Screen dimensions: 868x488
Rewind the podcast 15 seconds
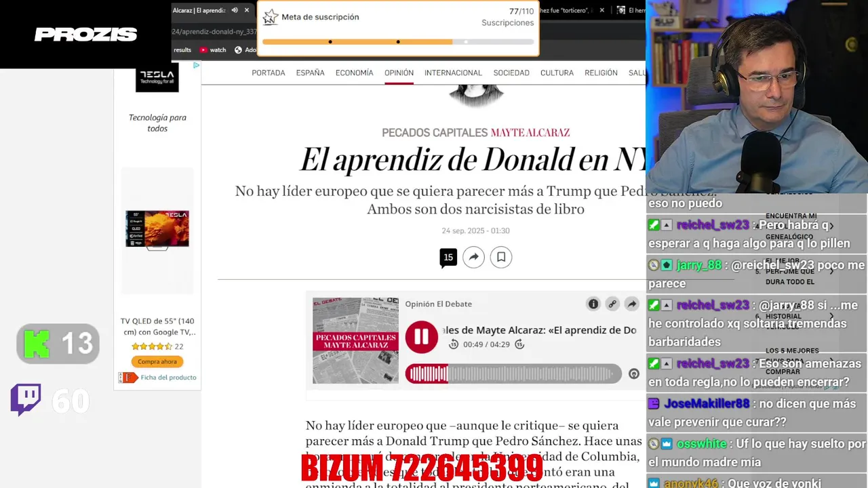click(x=454, y=344)
